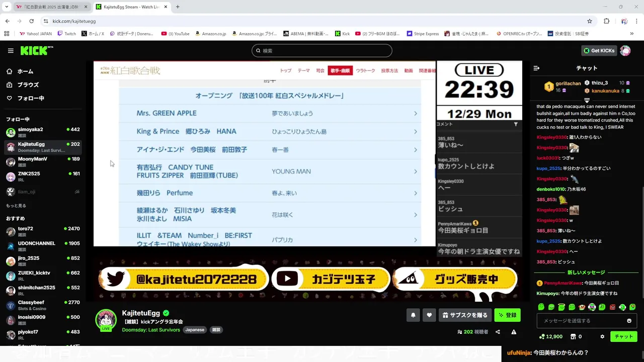Viewport: 644px width, 362px height.
Task: Click the green 登録 subscribe button
Action: [x=507, y=315]
